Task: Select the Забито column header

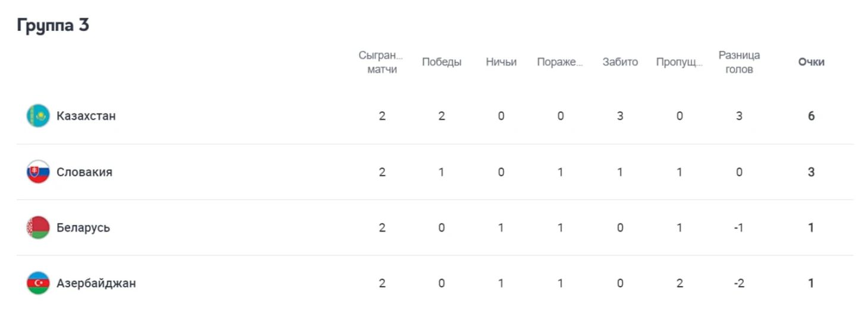Action: click(620, 62)
